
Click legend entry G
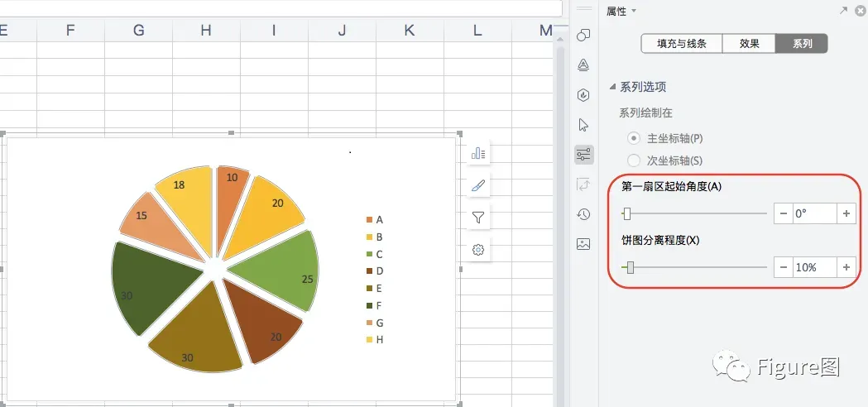click(x=375, y=323)
